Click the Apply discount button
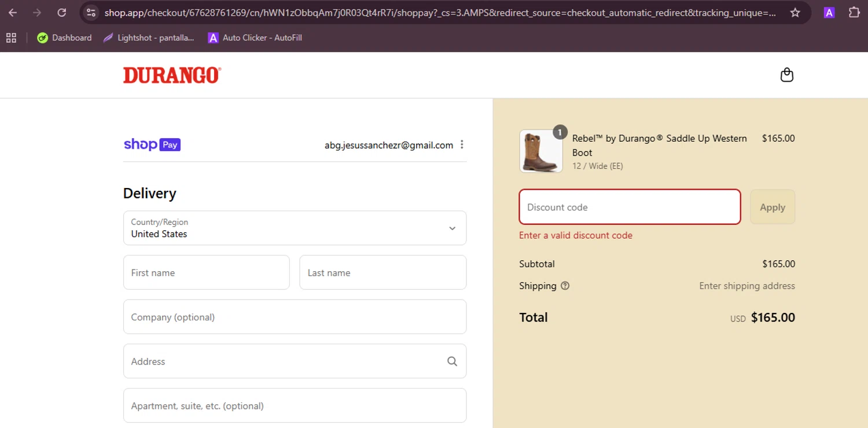The height and width of the screenshot is (428, 868). [x=773, y=207]
